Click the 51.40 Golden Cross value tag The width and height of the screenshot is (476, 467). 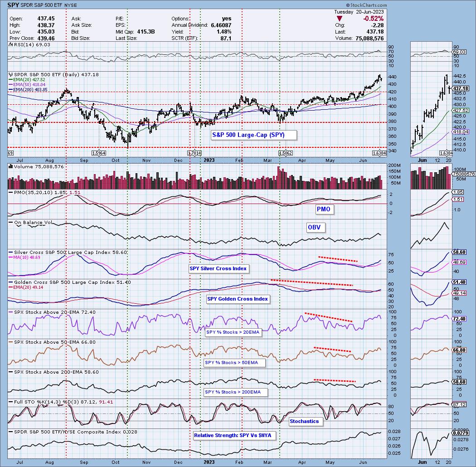point(459,282)
